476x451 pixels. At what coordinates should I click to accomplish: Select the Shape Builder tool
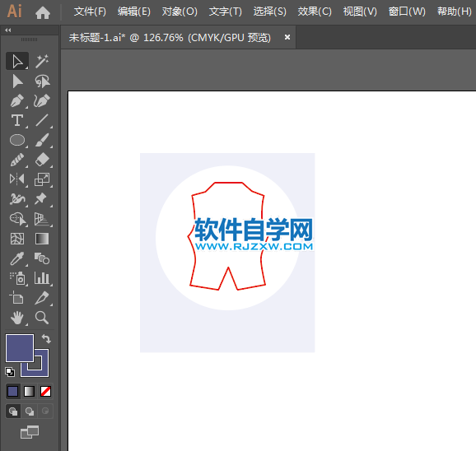[17, 219]
